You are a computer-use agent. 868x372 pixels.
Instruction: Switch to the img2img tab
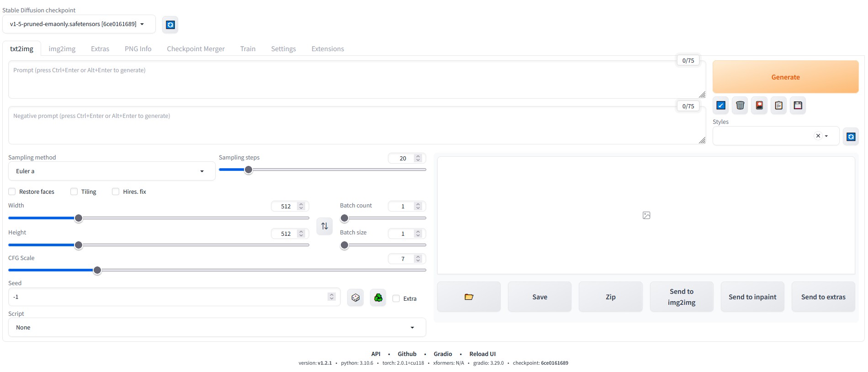point(62,49)
